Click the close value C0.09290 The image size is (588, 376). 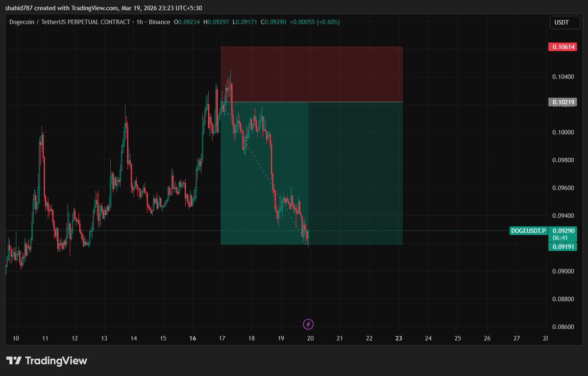pos(274,22)
